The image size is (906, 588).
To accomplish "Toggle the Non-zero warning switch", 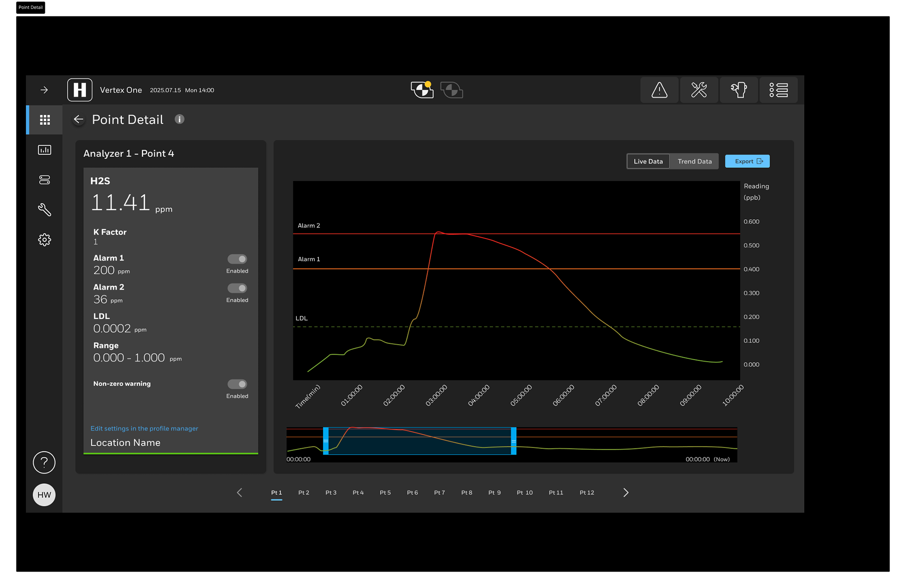I will click(237, 384).
